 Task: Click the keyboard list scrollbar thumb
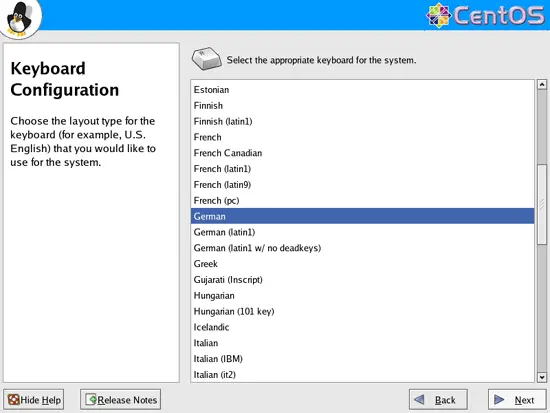[542, 204]
